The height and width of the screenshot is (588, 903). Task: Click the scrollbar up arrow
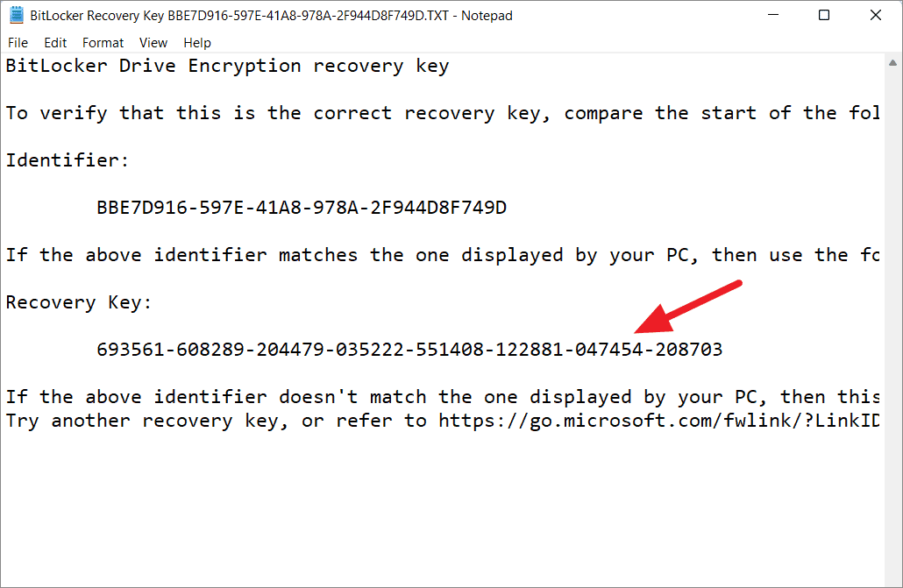[892, 62]
